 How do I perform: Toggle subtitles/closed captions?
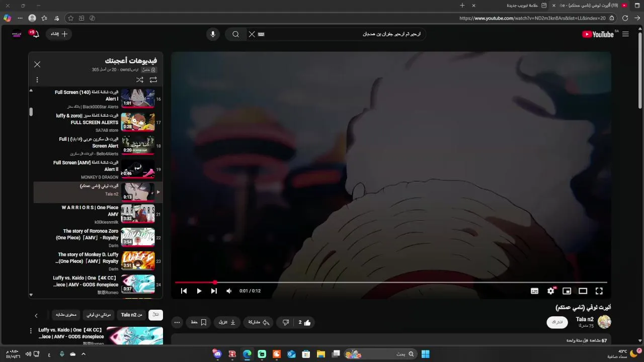(534, 291)
